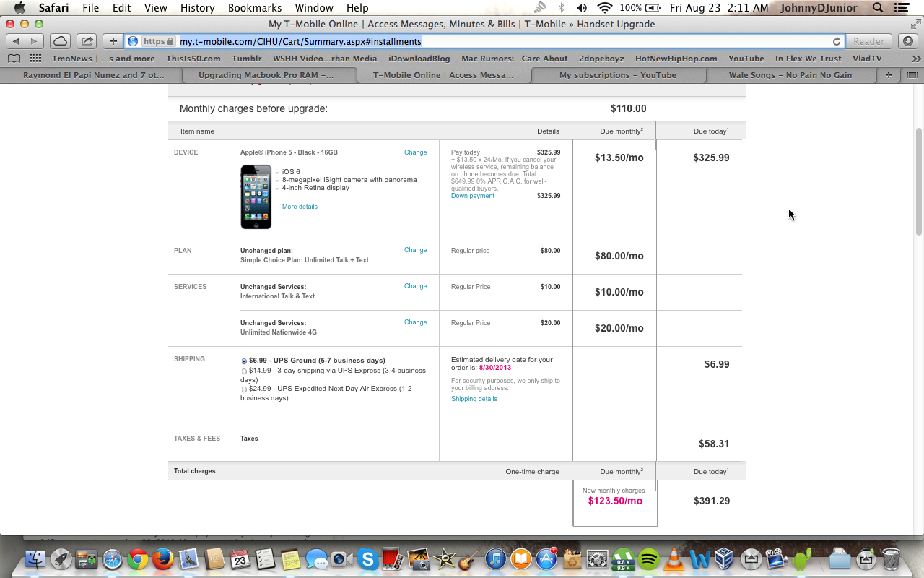
Task: Go back with the Safari back arrow
Action: [16, 41]
